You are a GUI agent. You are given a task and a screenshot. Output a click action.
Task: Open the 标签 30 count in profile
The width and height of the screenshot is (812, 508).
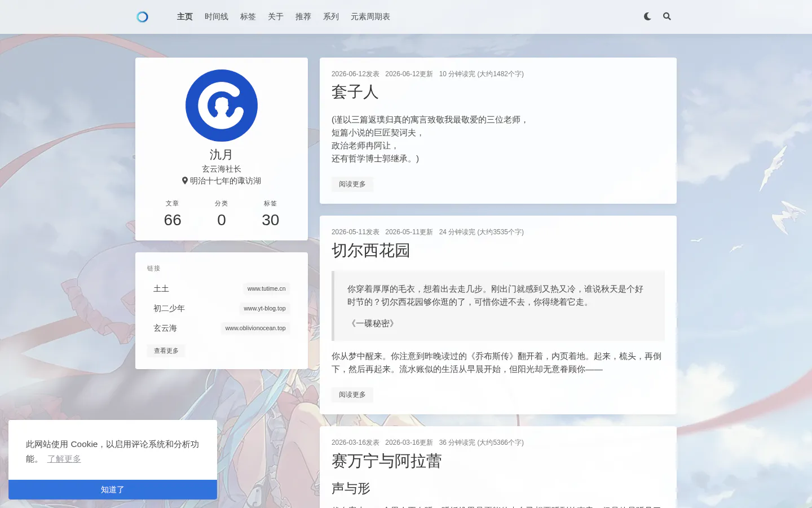pyautogui.click(x=271, y=214)
